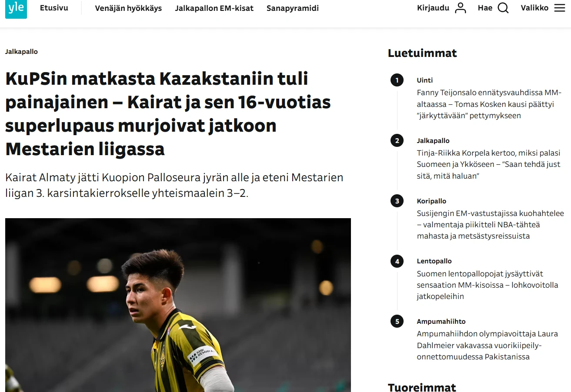Open the Suomen lentopallopojat volleyball story
571x392 pixels.
click(x=487, y=285)
